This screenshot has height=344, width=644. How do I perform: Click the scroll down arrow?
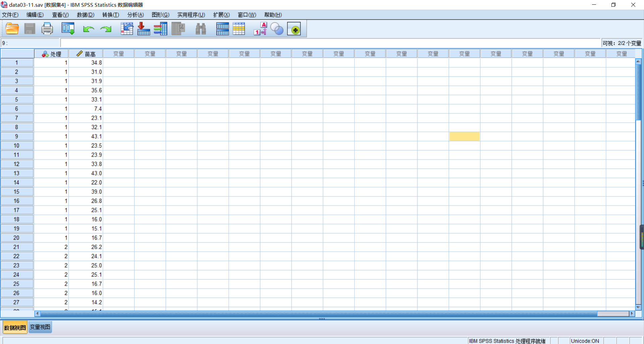pyautogui.click(x=638, y=307)
